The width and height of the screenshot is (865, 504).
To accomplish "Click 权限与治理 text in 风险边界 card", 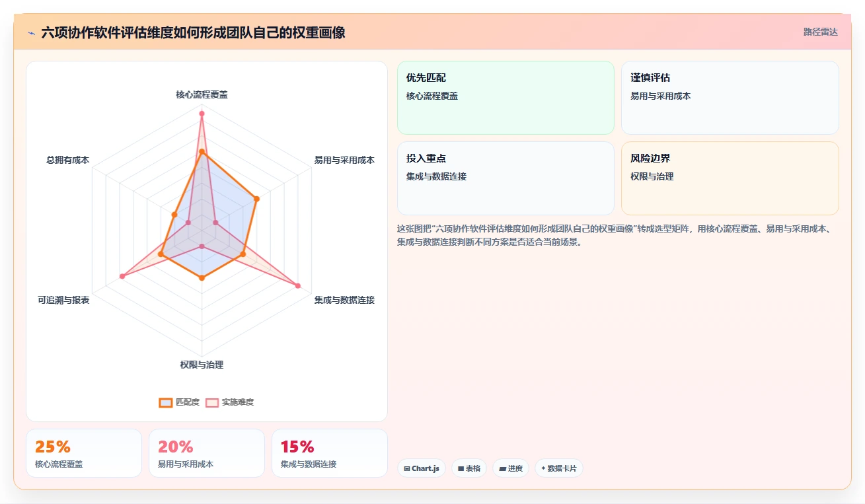I will [652, 176].
